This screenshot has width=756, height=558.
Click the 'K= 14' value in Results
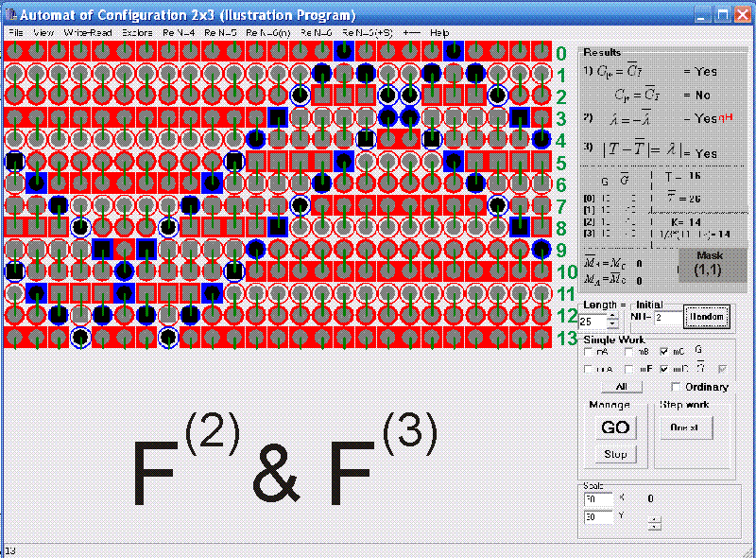coord(686,222)
